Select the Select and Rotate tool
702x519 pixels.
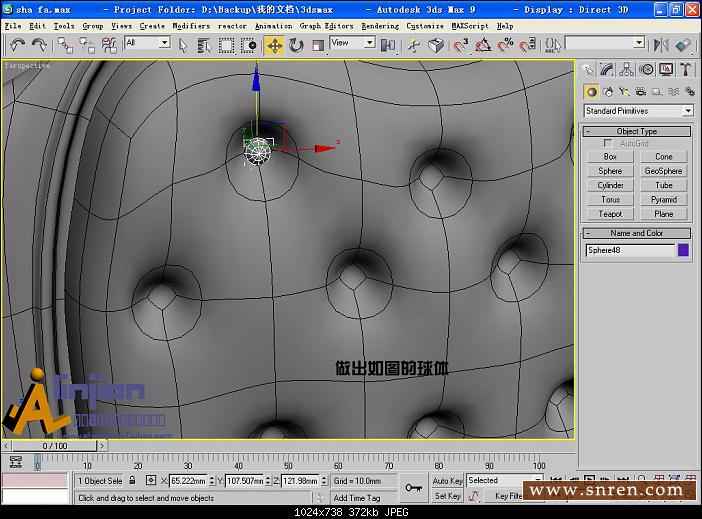click(296, 45)
